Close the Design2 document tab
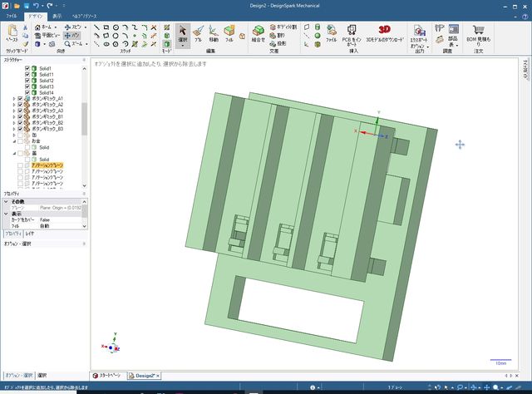 click(x=158, y=376)
